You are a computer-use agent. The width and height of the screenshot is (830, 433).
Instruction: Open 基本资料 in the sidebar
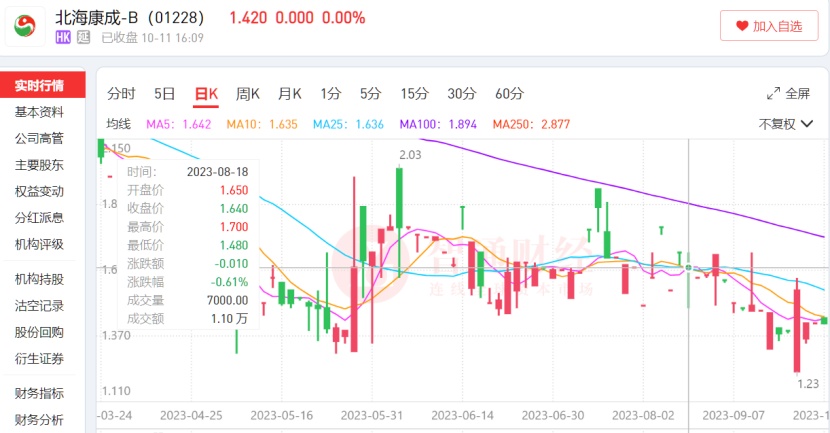(x=39, y=112)
